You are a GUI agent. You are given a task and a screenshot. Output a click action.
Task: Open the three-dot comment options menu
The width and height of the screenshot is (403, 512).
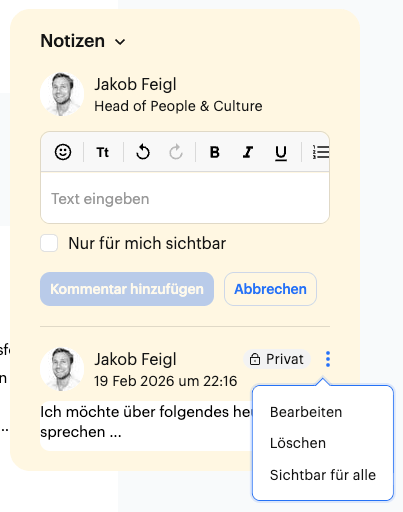[328, 359]
